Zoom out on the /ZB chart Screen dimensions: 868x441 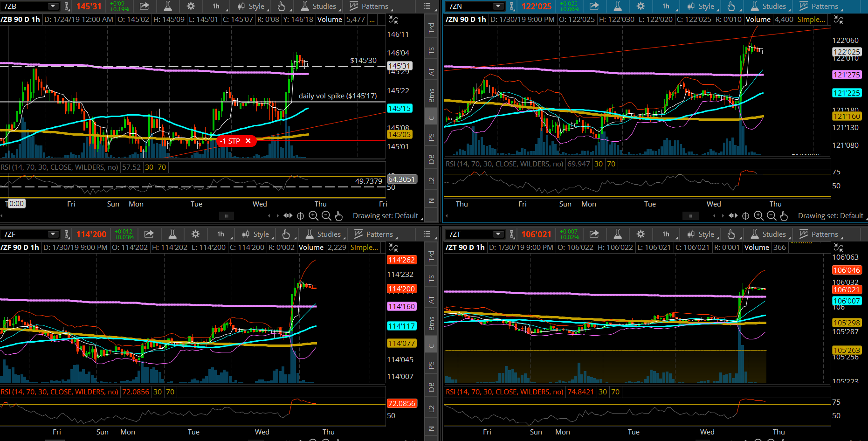(x=326, y=216)
